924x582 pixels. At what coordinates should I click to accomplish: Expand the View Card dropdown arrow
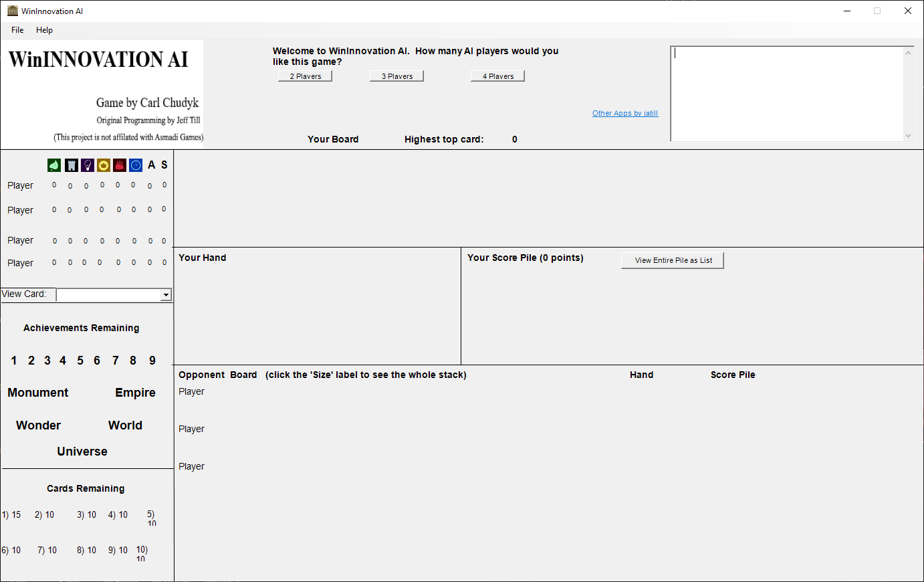click(x=166, y=295)
